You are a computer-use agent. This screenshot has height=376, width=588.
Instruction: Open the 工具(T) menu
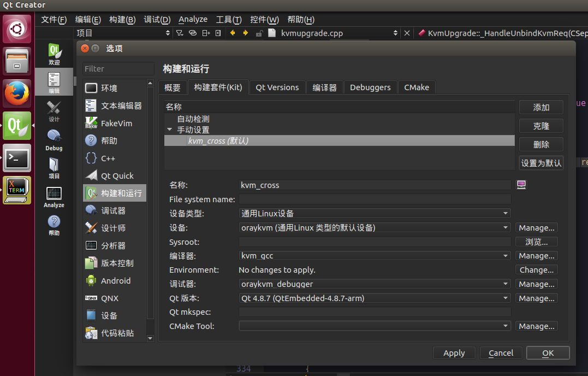coord(229,20)
